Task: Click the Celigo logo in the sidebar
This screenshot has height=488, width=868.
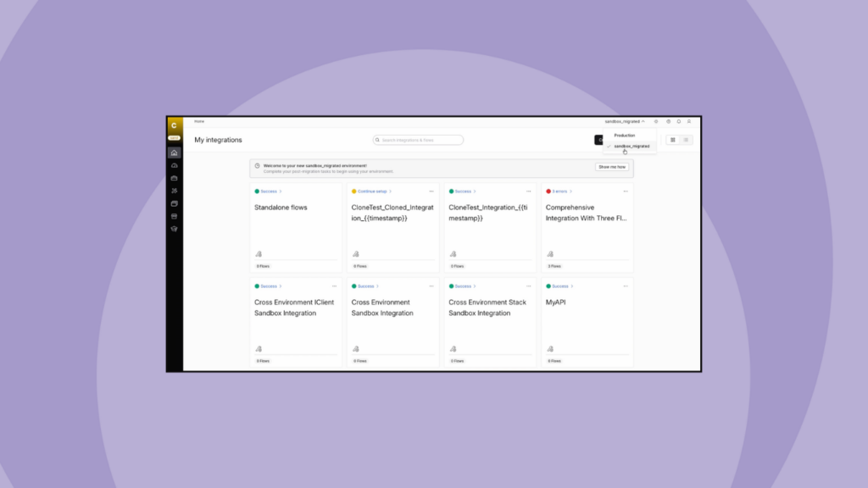Action: tap(174, 125)
